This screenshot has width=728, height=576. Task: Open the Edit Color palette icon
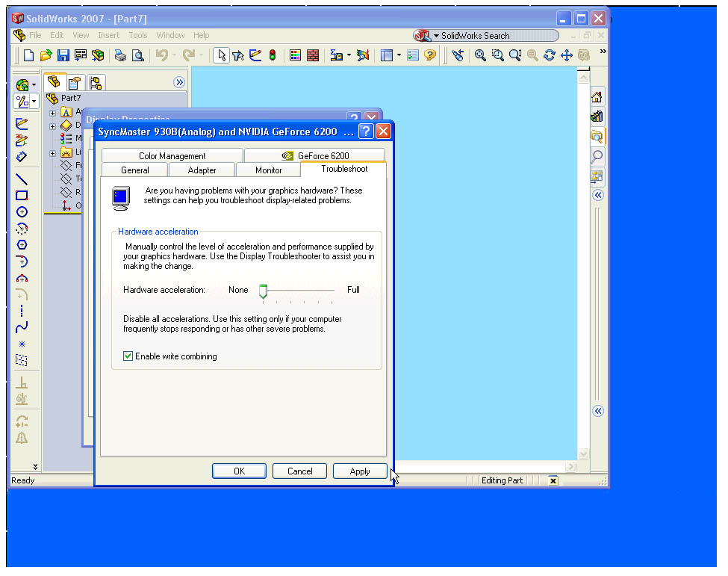[x=295, y=56]
